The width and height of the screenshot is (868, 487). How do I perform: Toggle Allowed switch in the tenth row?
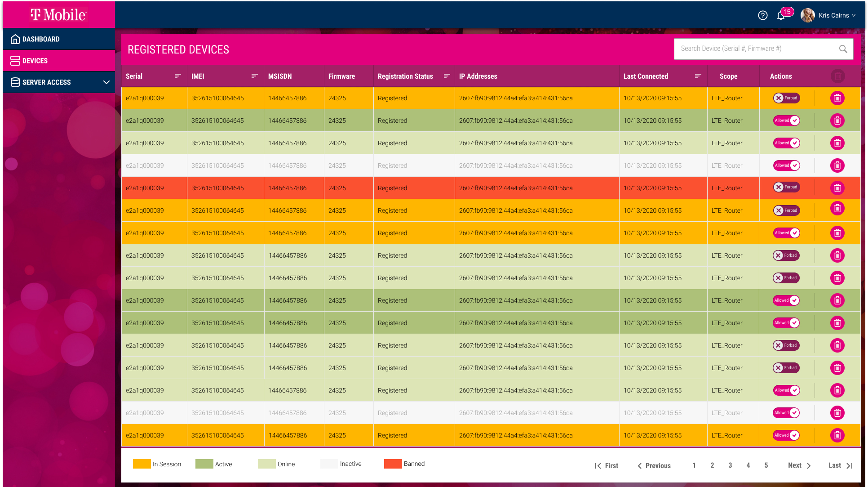[786, 300]
